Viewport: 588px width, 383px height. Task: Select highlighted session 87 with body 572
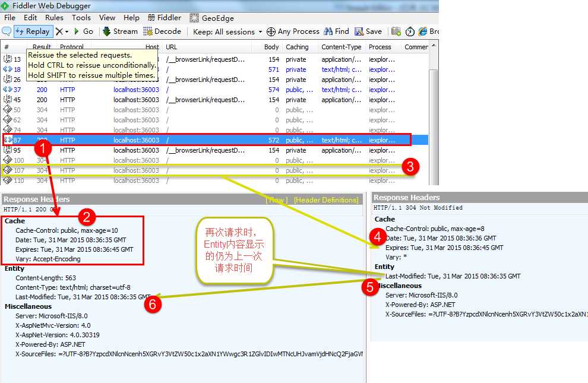click(x=214, y=140)
